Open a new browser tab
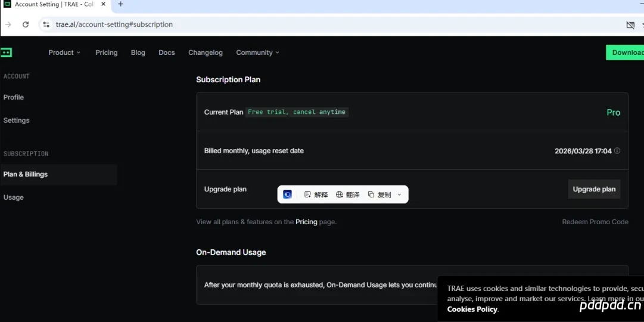The height and width of the screenshot is (322, 644). pyautogui.click(x=120, y=4)
